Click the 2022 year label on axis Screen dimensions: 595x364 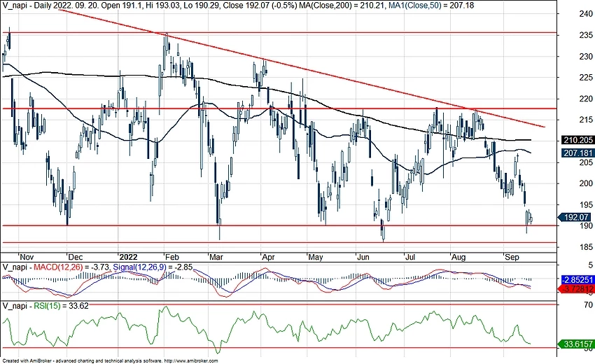[x=128, y=257]
